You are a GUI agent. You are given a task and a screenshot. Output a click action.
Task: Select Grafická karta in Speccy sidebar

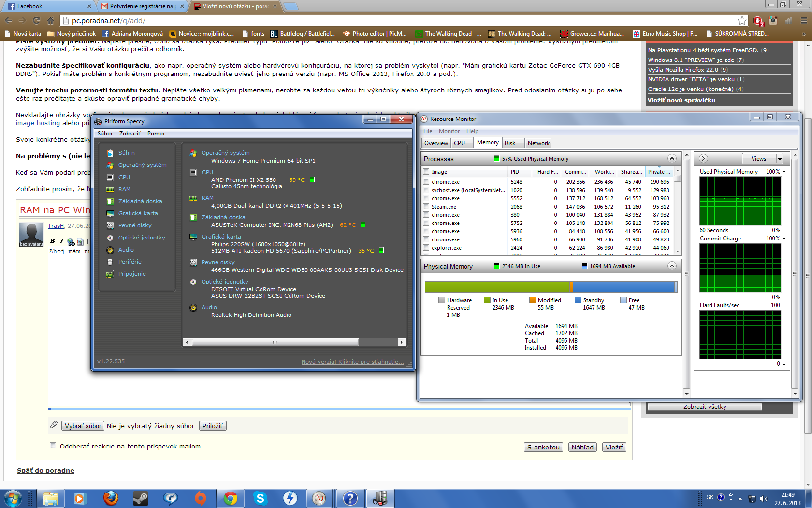tap(138, 213)
